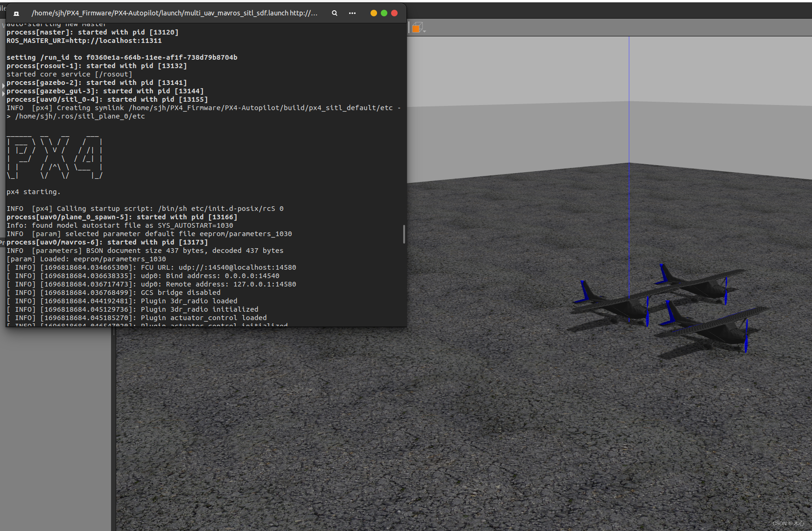Click the '[param] Loaded: eeprom/parameters_1030' line
Viewport: 812px width, 531px height.
[x=86, y=259]
